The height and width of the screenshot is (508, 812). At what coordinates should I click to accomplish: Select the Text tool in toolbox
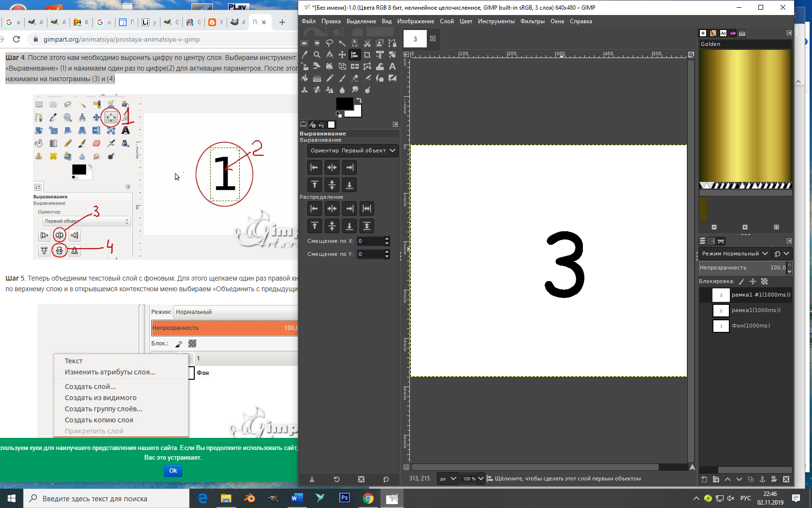point(392,66)
